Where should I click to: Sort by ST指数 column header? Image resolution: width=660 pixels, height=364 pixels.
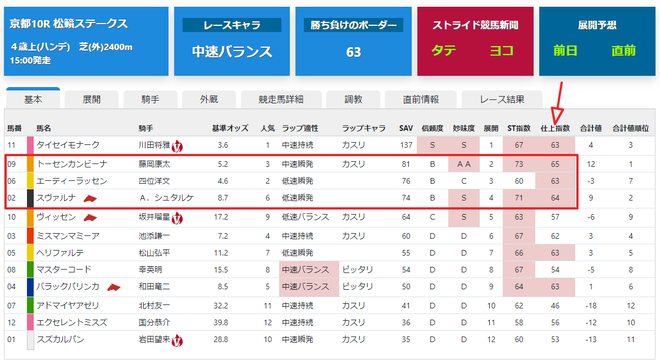tap(519, 128)
